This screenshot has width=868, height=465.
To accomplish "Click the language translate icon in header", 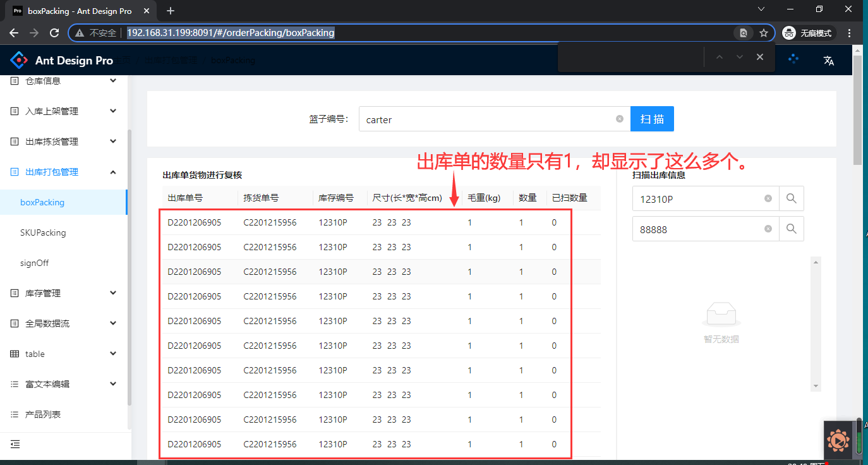I will [x=828, y=60].
